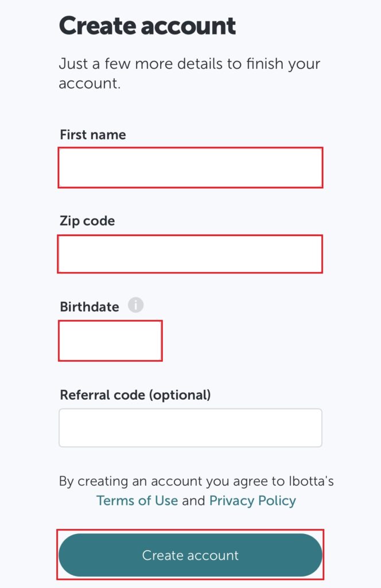Show birthdate help via the gray info circle
381x588 pixels.
pyautogui.click(x=135, y=305)
